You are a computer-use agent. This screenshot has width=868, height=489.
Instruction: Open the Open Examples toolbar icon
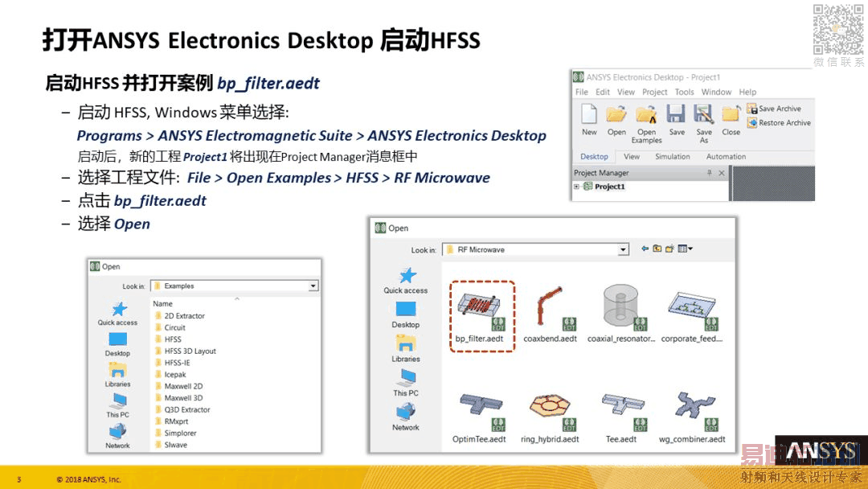pos(646,124)
